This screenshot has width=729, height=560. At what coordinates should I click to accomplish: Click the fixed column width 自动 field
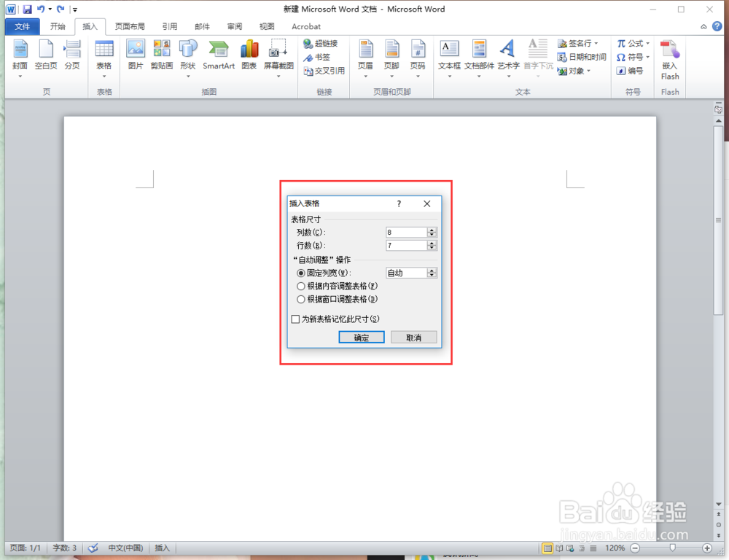tap(406, 273)
